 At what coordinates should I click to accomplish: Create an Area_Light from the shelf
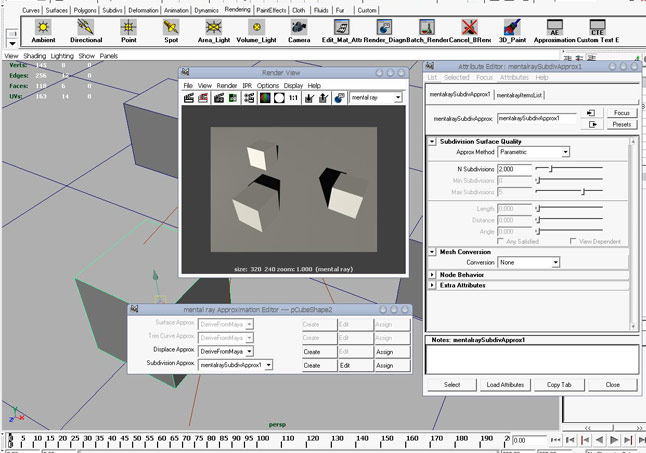point(214,28)
